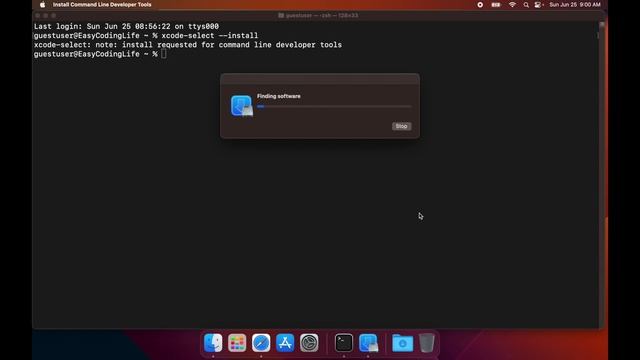The height and width of the screenshot is (360, 640).
Task: Click the 'install requested' note line
Action: (x=188, y=45)
